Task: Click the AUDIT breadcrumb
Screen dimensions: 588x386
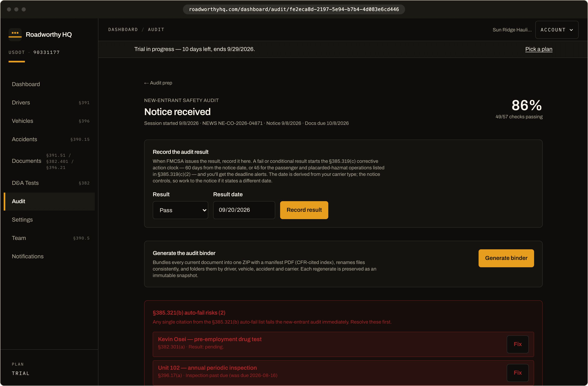Action: coord(156,30)
